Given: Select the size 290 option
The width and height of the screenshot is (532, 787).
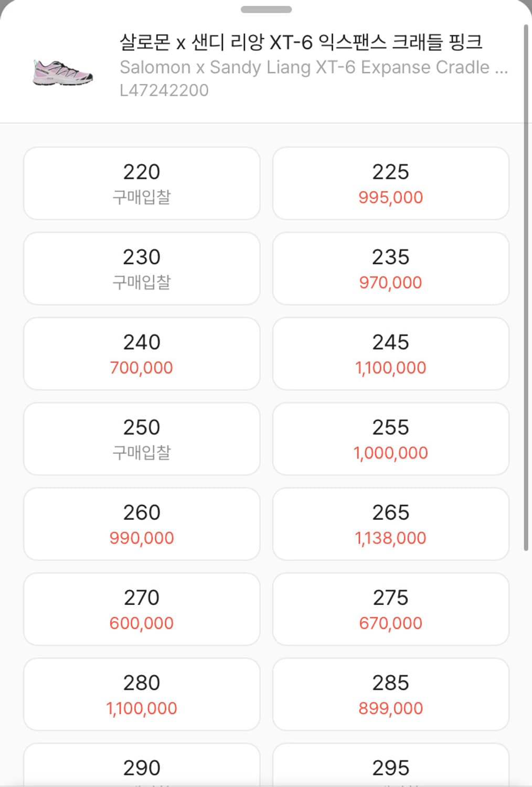Looking at the screenshot, I should (142, 768).
